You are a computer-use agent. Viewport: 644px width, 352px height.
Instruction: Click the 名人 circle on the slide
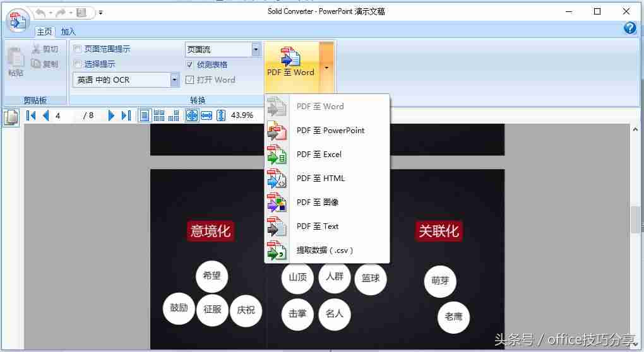click(x=335, y=314)
